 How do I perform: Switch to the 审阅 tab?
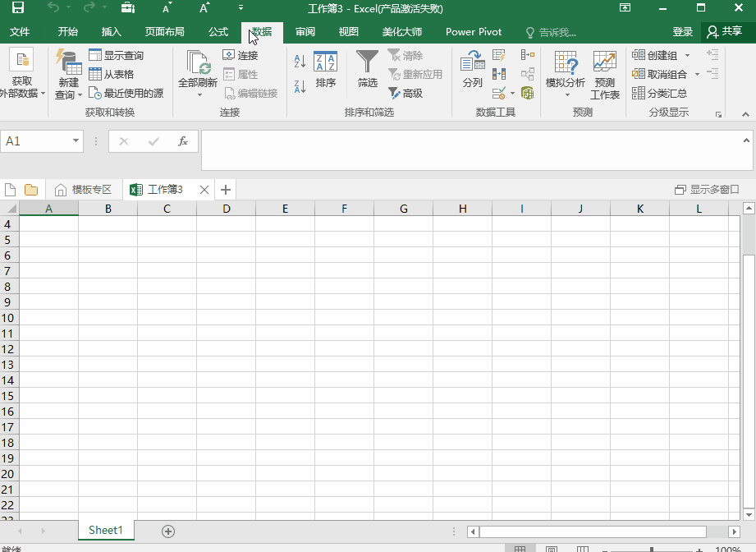coord(305,32)
